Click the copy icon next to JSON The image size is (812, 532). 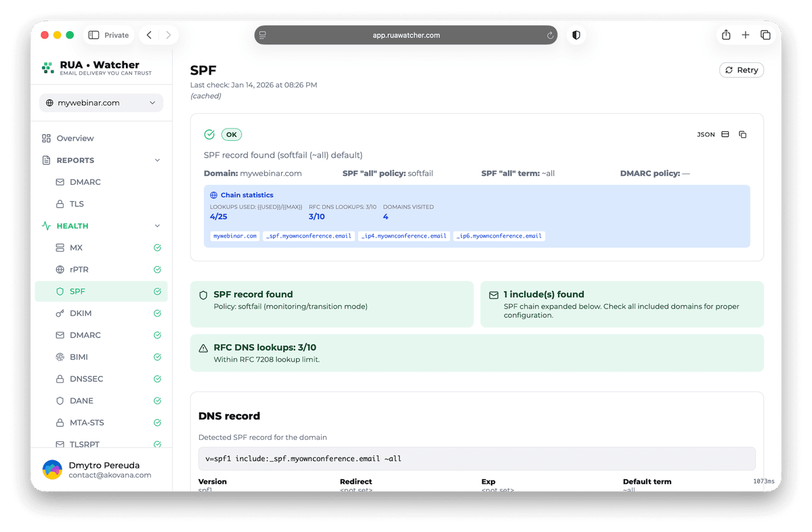pos(742,134)
